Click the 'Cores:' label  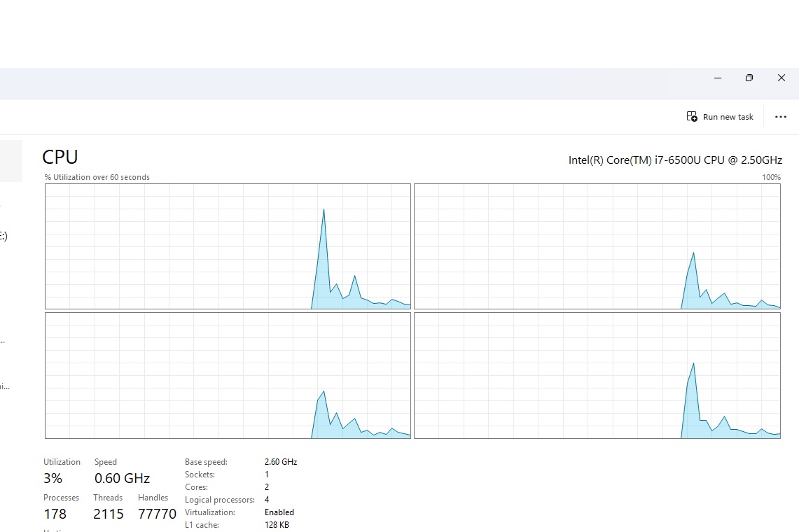tap(196, 487)
